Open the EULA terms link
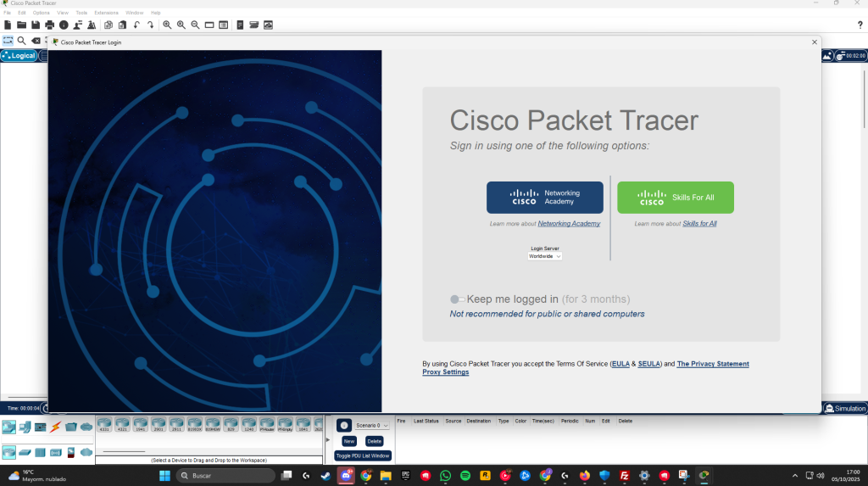This screenshot has height=486, width=868. [620, 364]
